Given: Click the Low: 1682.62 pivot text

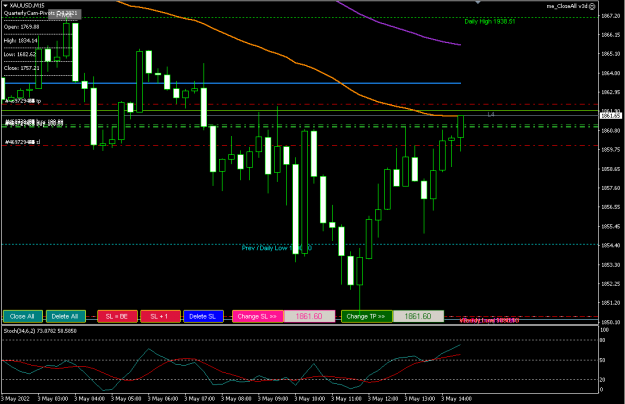Looking at the screenshot, I should pyautogui.click(x=20, y=54).
